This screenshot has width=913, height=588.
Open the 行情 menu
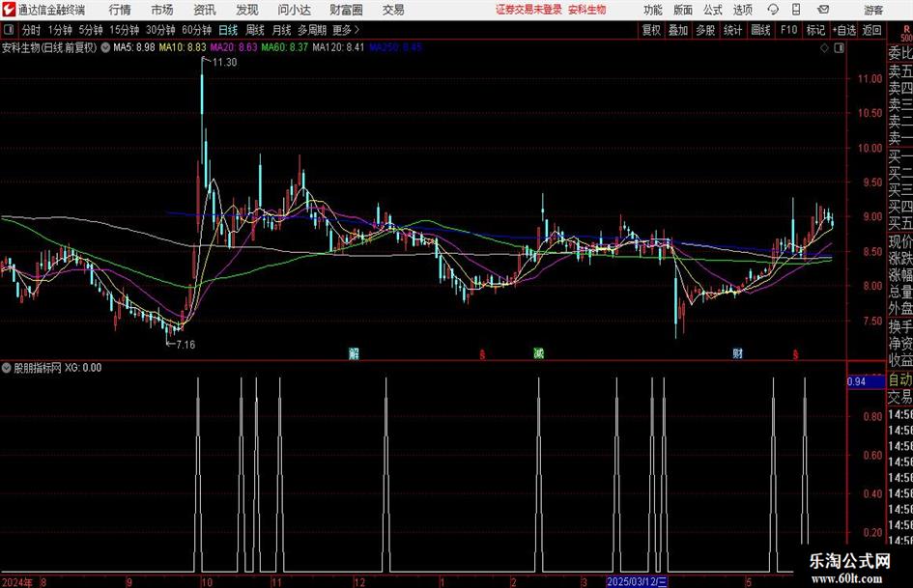(x=120, y=10)
